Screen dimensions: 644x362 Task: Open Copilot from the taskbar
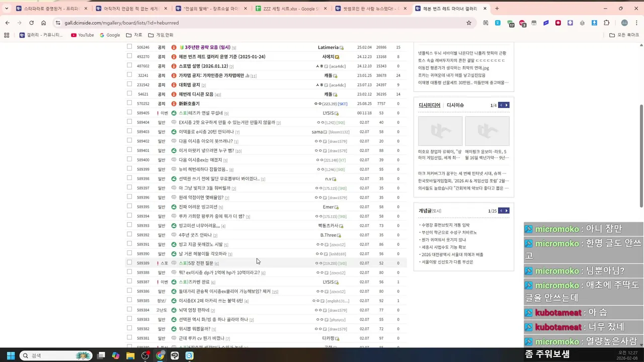coord(116,355)
